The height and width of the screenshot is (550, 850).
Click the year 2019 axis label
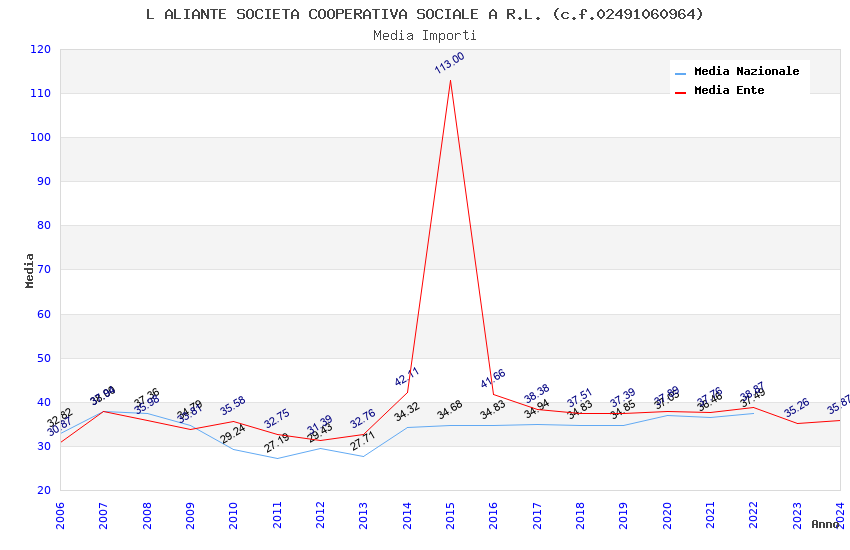pyautogui.click(x=623, y=515)
